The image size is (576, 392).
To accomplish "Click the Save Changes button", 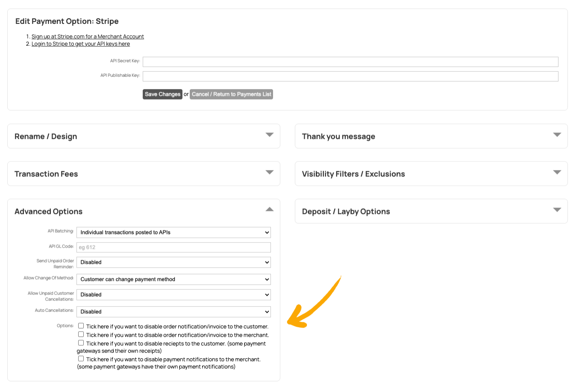I will (162, 94).
